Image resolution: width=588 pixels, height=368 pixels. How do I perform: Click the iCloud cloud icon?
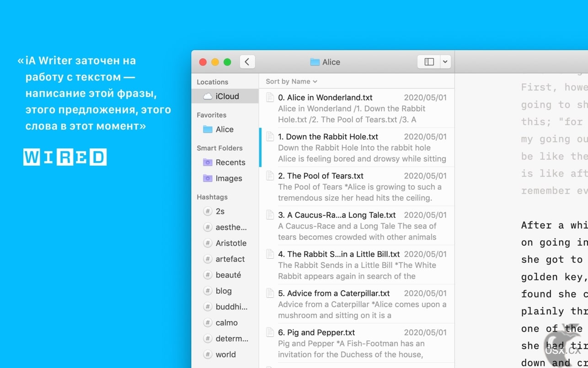pyautogui.click(x=208, y=97)
